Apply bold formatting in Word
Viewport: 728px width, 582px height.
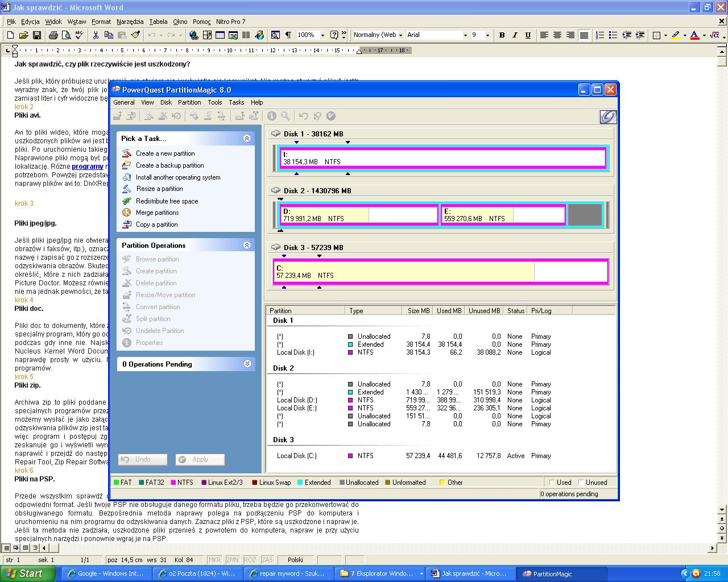[502, 35]
